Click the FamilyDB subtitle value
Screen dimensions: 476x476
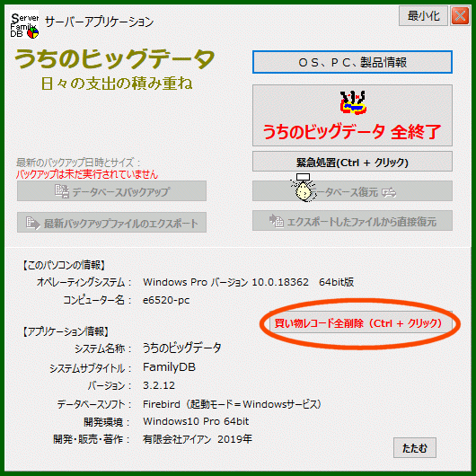(169, 367)
